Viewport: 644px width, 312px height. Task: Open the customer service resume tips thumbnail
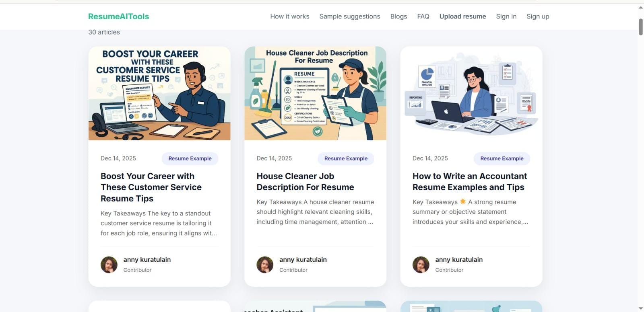(159, 93)
